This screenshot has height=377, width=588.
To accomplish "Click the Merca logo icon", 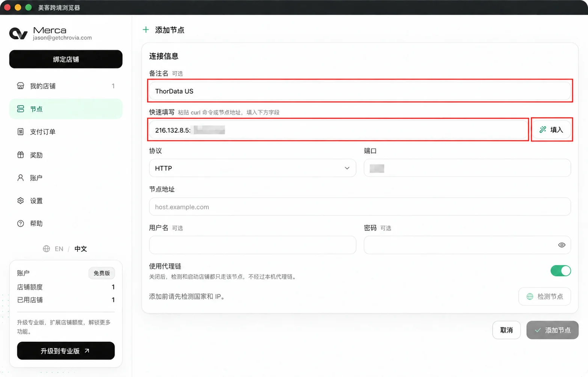I will (x=18, y=33).
